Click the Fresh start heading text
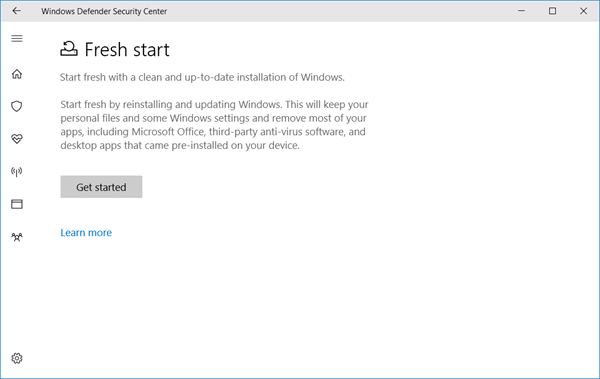600x379 pixels. pos(127,50)
